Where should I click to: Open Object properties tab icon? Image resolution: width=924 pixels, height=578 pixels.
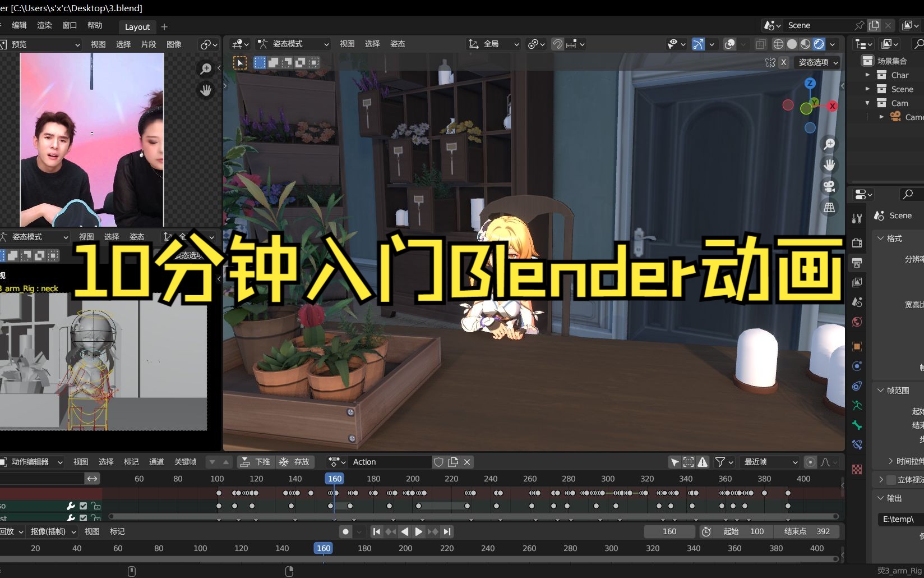coord(857,346)
